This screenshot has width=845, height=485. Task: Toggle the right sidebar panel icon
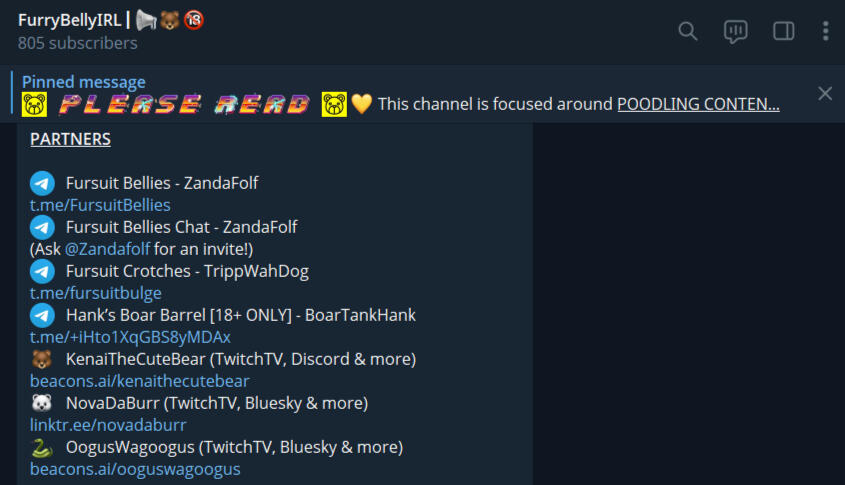pos(784,31)
